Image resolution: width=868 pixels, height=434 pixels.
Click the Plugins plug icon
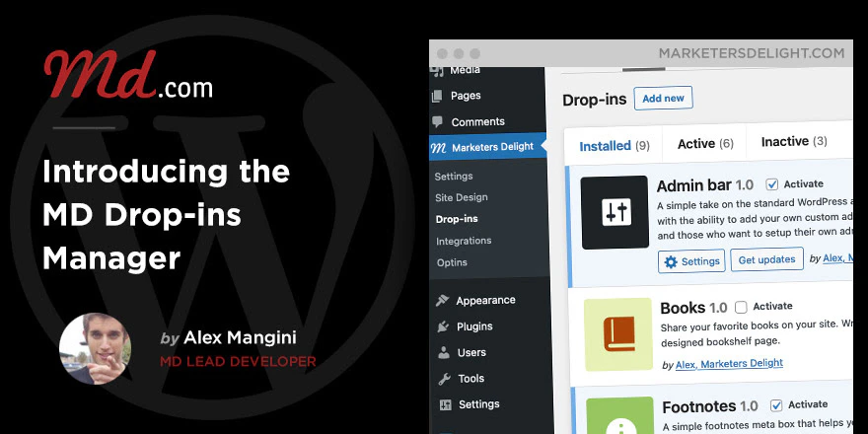pyautogui.click(x=444, y=326)
